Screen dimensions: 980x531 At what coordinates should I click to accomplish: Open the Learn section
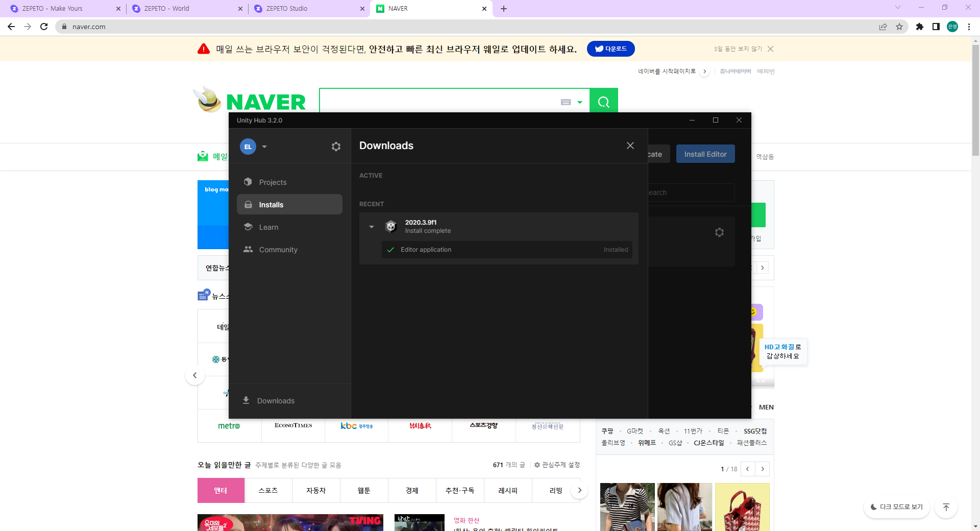(x=289, y=227)
